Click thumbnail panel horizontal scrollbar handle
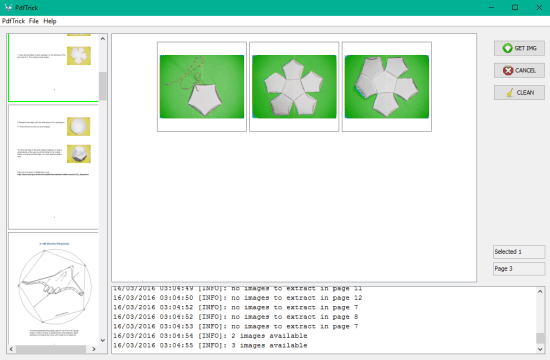This screenshot has height=360, width=550. pos(51,349)
